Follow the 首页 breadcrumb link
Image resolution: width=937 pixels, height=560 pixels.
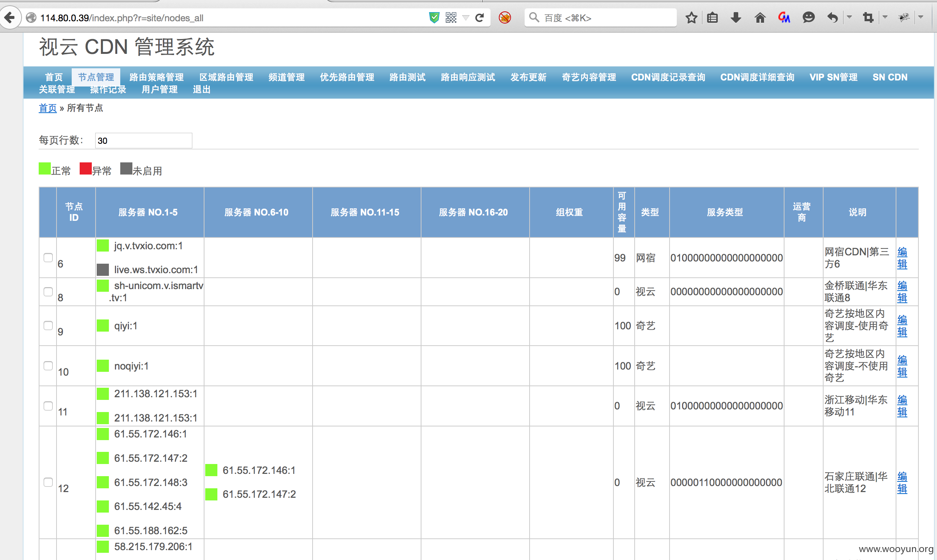[48, 108]
